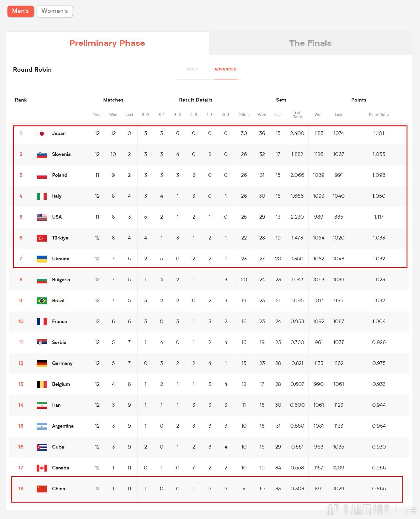420x519 pixels.
Task: Click the China flag icon
Action: coord(42,489)
